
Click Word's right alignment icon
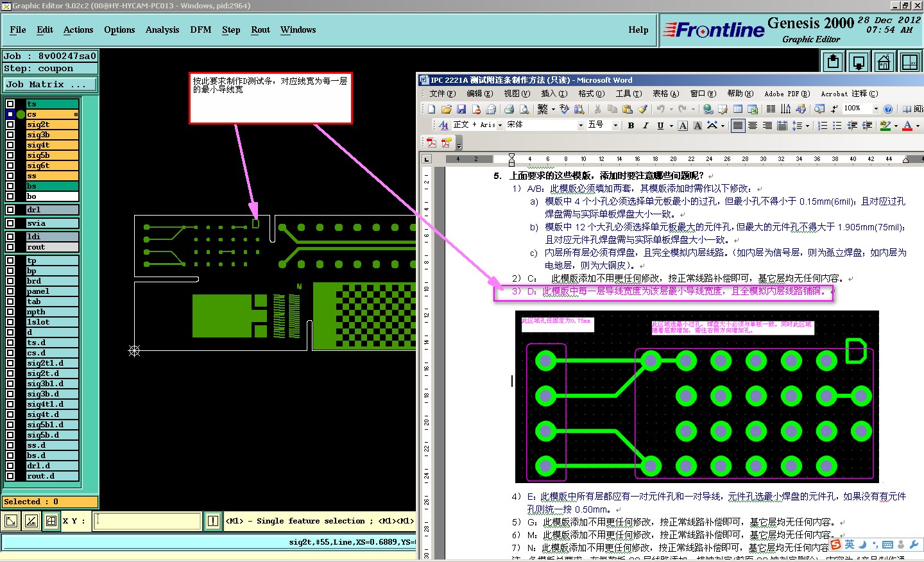click(x=767, y=126)
